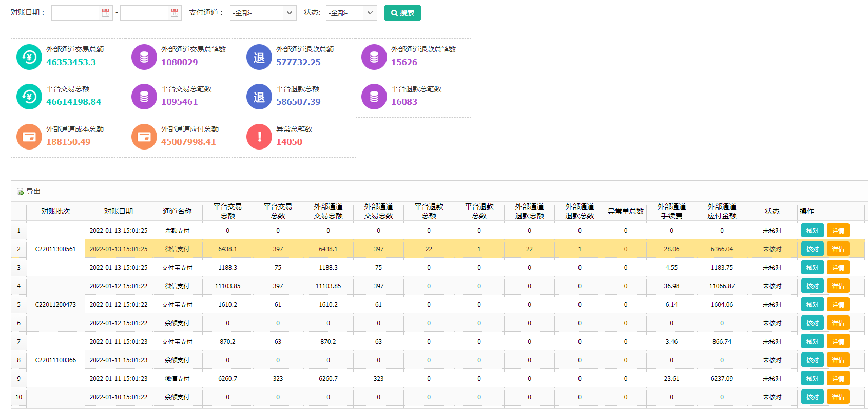This screenshot has width=868, height=409.
Task: Click the 14050 abnormal count value
Action: 289,142
